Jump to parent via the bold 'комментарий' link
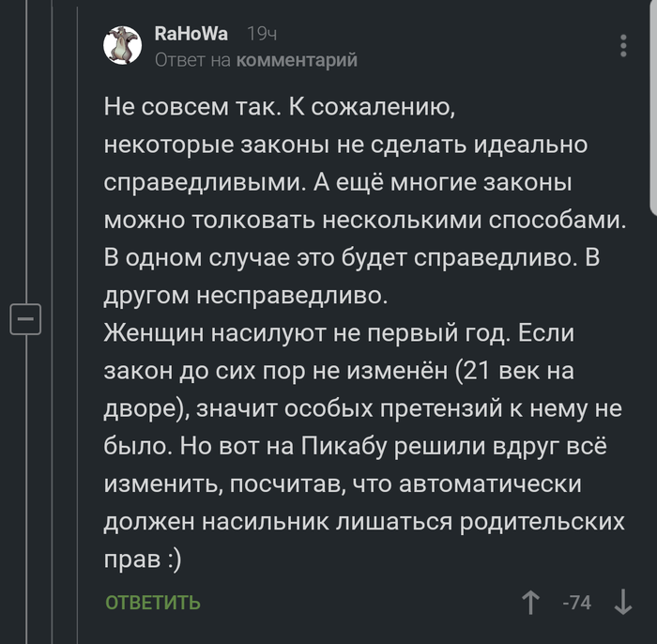657x644 pixels. pos(298,60)
